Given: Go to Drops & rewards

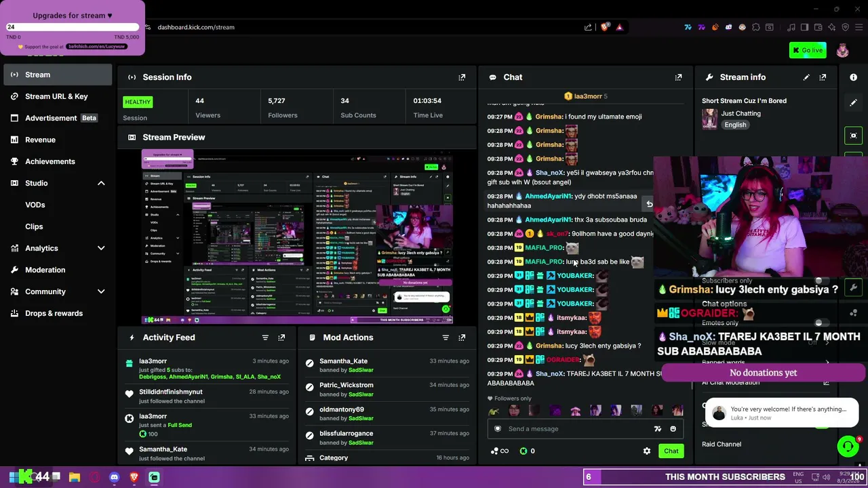Looking at the screenshot, I should click(x=58, y=313).
